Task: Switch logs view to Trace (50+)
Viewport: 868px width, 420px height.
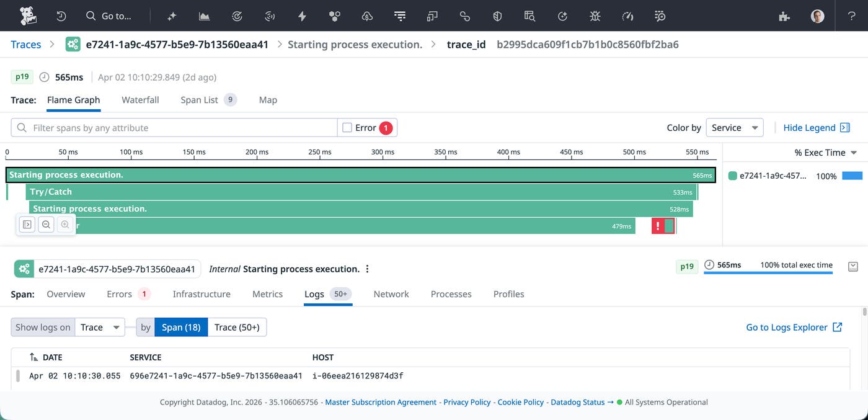Action: pos(237,327)
